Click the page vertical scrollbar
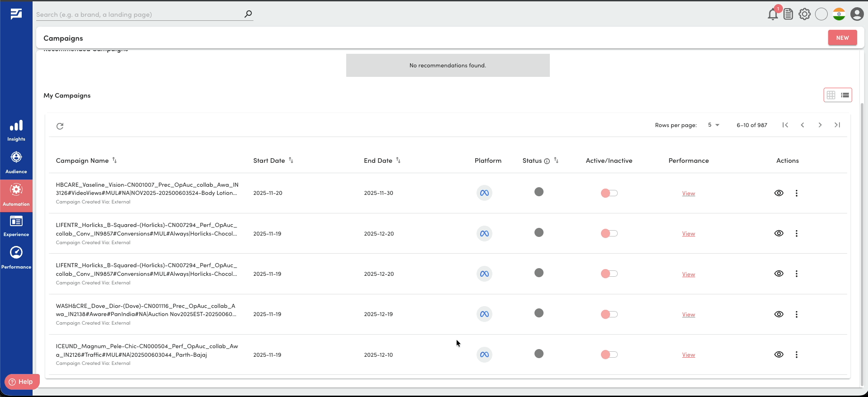This screenshot has width=868, height=397. pyautogui.click(x=862, y=244)
